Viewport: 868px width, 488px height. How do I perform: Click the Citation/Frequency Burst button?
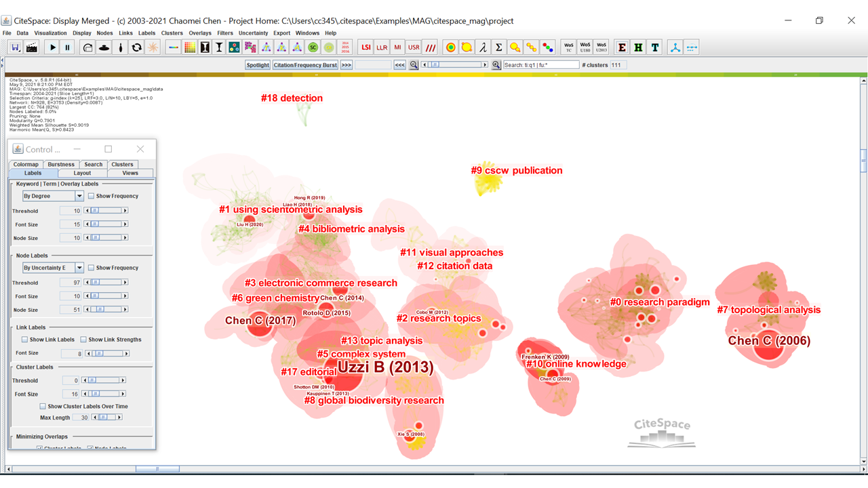[305, 65]
